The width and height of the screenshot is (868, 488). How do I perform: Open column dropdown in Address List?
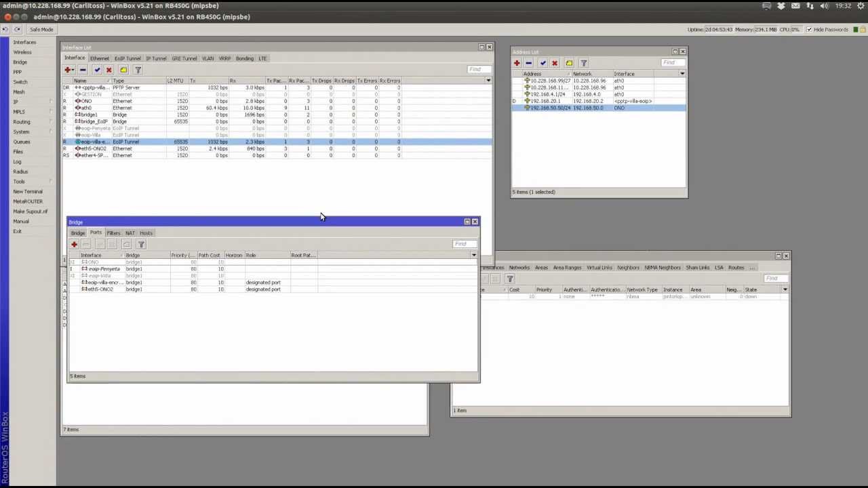click(x=682, y=74)
